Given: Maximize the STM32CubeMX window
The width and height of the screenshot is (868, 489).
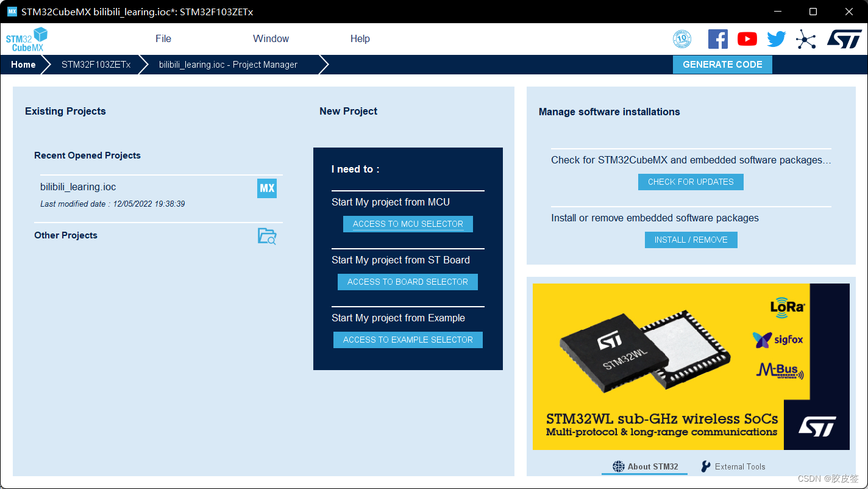Looking at the screenshot, I should point(813,12).
